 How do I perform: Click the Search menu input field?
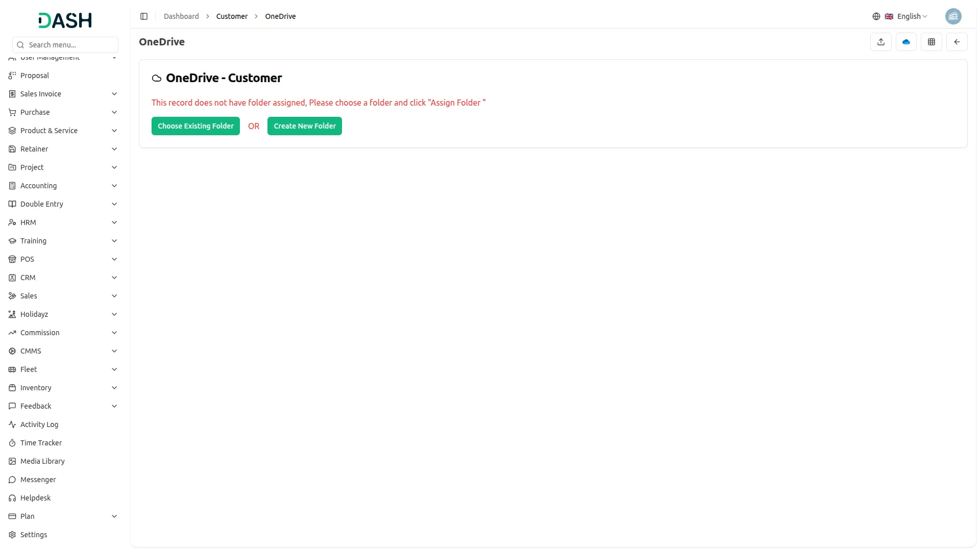pos(70,45)
